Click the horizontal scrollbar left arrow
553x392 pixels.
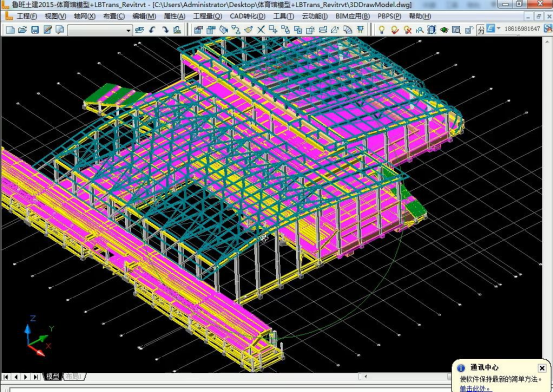coord(365,376)
